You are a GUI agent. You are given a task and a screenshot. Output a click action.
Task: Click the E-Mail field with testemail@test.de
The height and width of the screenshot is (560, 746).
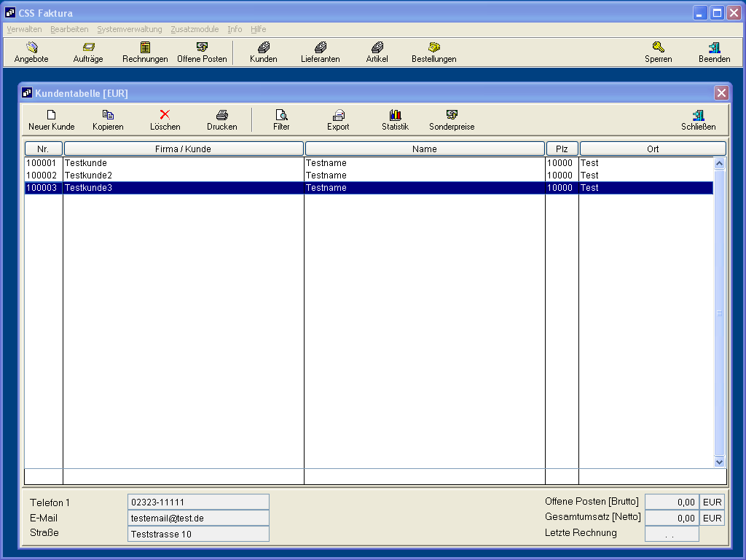[198, 518]
